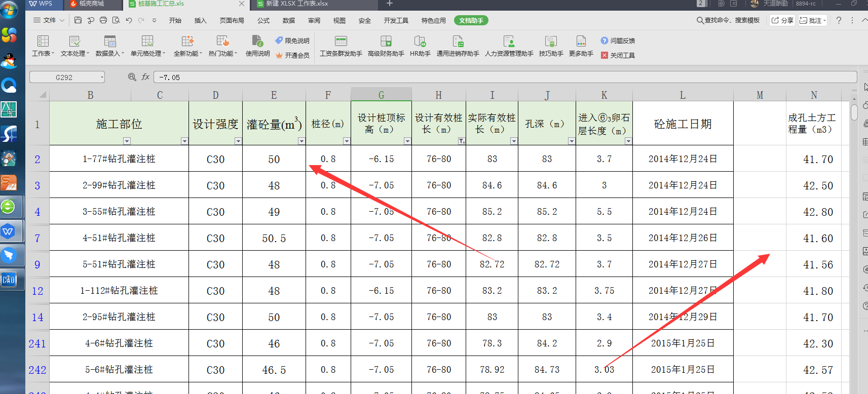868x394 pixels.
Task: Open Print Preview from quick access toolbar
Action: tap(116, 20)
